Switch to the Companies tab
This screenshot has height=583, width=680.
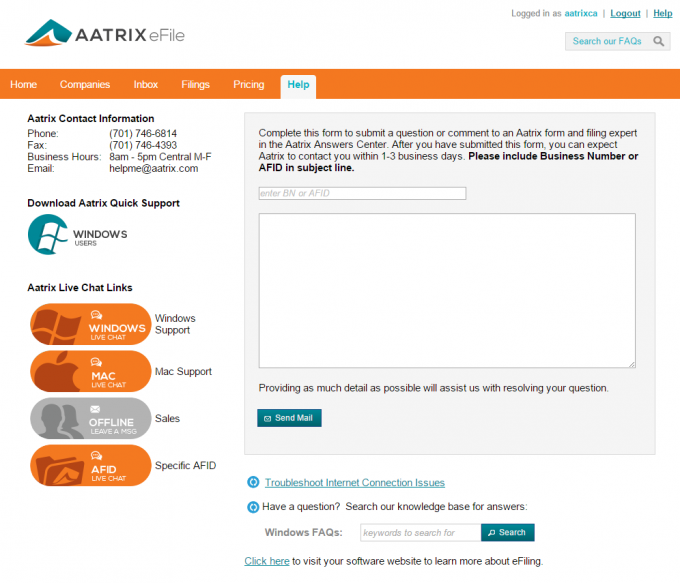point(85,85)
